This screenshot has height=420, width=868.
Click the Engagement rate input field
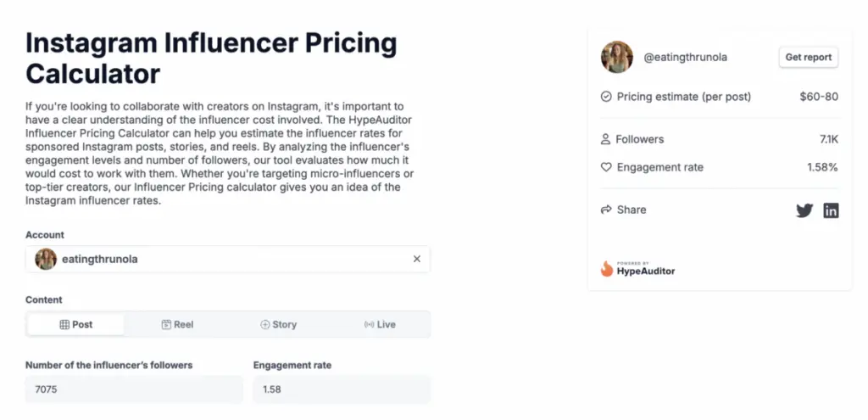[x=341, y=389]
